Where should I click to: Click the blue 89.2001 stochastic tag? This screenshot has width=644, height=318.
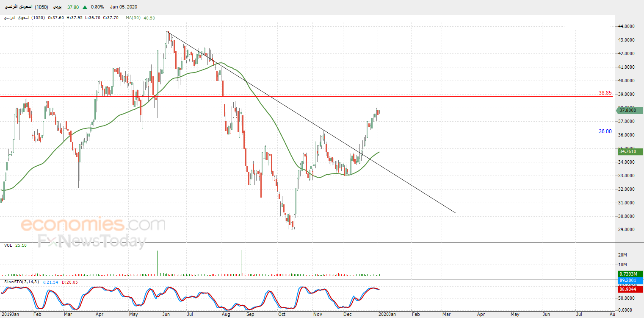pos(630,280)
